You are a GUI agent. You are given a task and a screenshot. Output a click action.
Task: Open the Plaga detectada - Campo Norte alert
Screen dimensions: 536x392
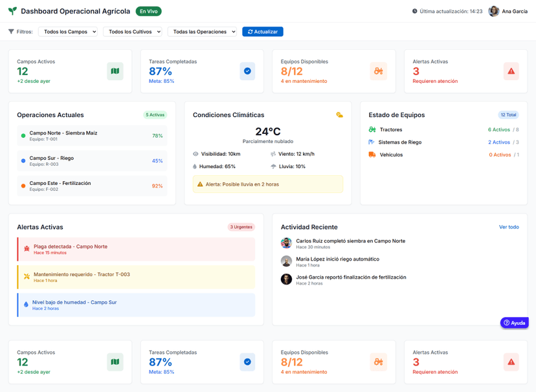click(x=136, y=249)
